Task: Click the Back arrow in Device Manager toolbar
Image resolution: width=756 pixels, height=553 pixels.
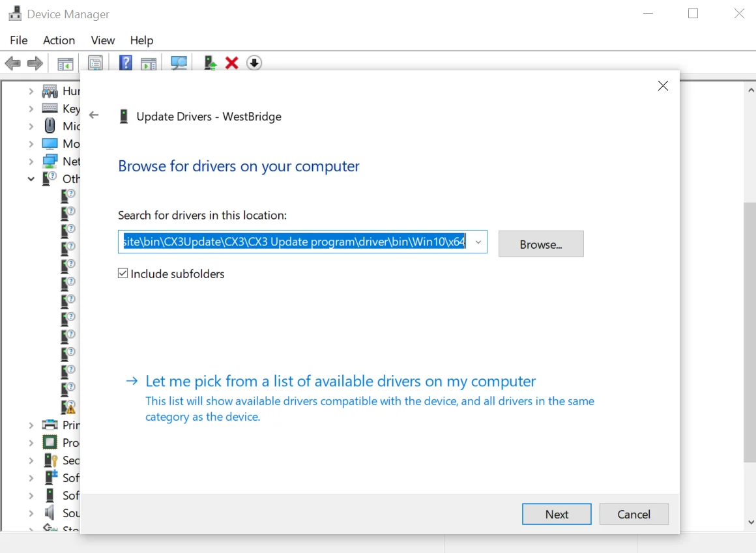Action: pyautogui.click(x=12, y=63)
